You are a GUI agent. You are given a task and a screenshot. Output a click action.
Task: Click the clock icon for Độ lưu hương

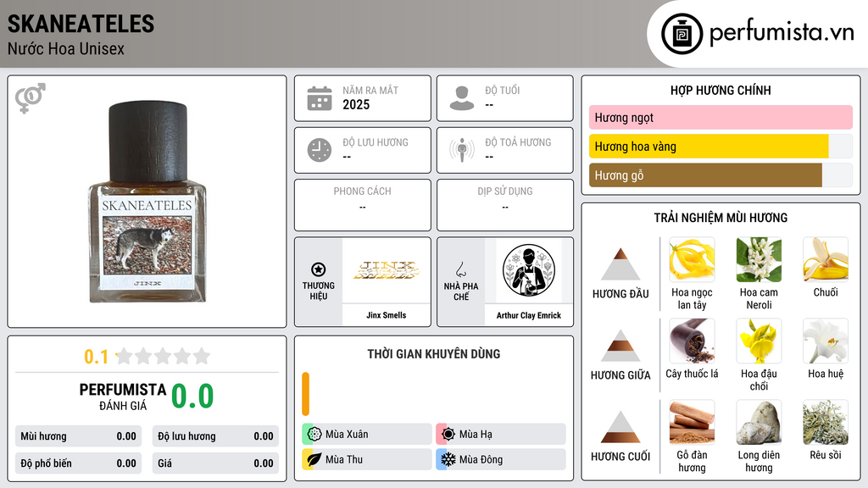[x=320, y=151]
